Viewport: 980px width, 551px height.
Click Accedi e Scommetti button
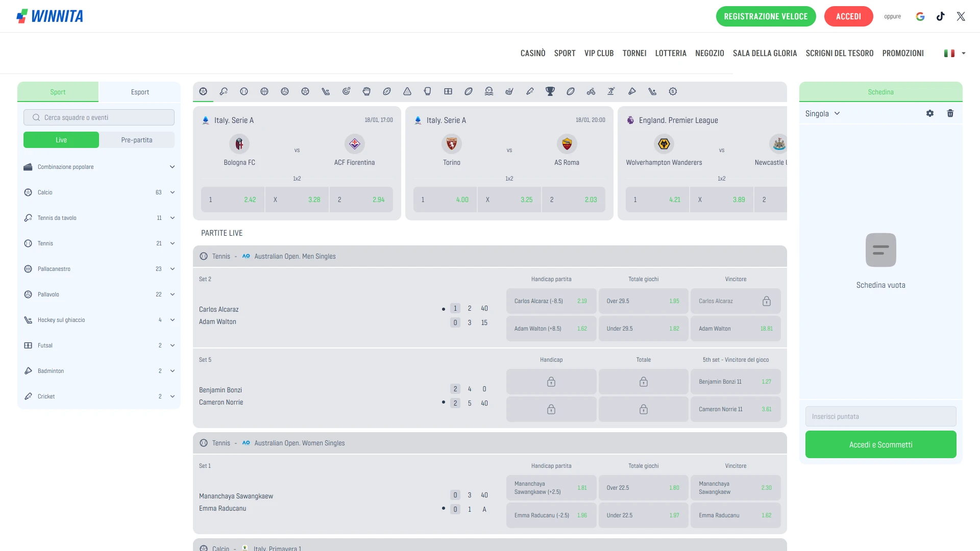point(881,444)
